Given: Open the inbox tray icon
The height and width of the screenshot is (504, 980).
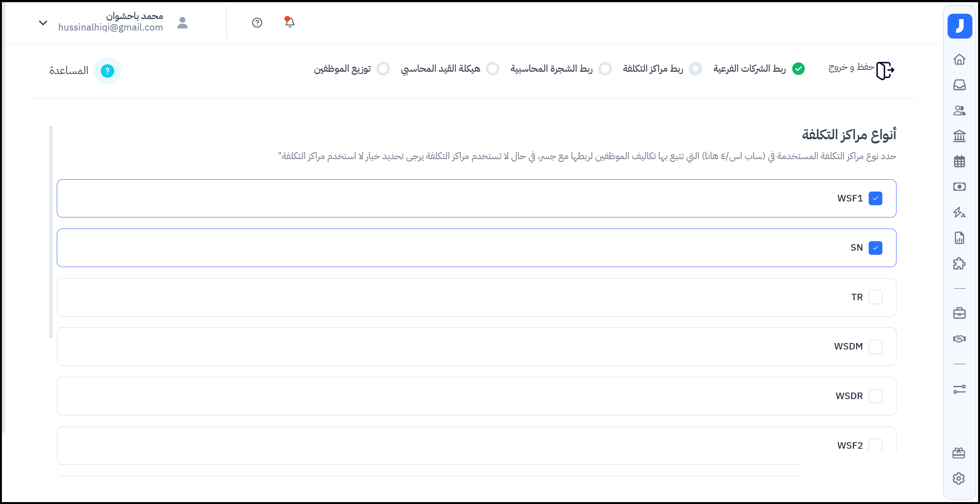Looking at the screenshot, I should pos(959,85).
